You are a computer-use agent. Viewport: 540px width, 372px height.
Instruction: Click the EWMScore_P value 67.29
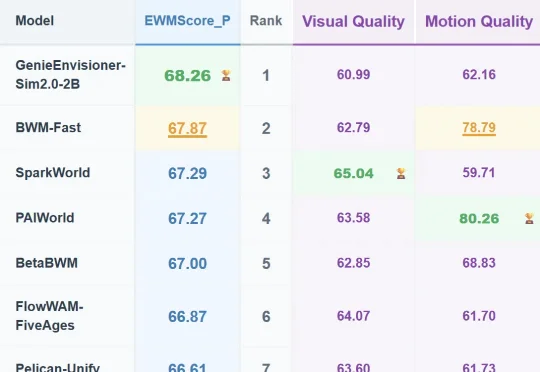pyautogui.click(x=187, y=173)
